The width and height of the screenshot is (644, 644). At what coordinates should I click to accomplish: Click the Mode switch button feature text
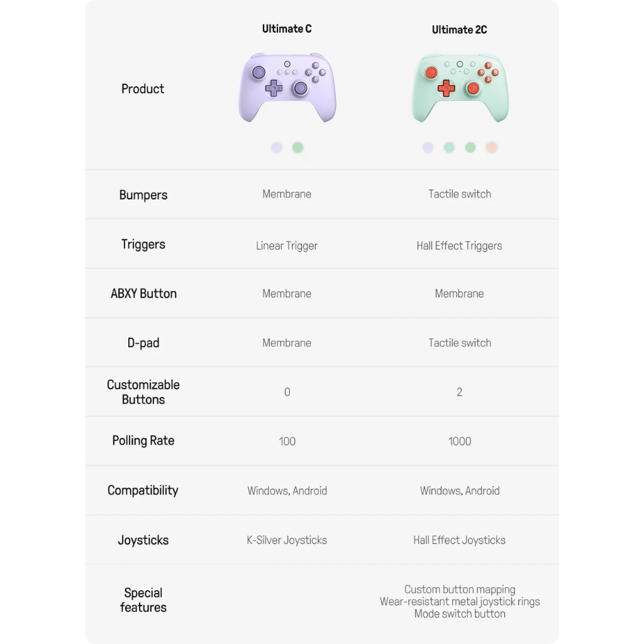click(x=460, y=614)
